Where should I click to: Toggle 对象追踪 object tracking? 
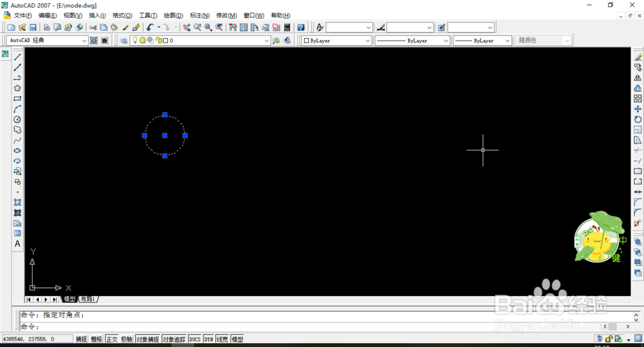tap(174, 339)
